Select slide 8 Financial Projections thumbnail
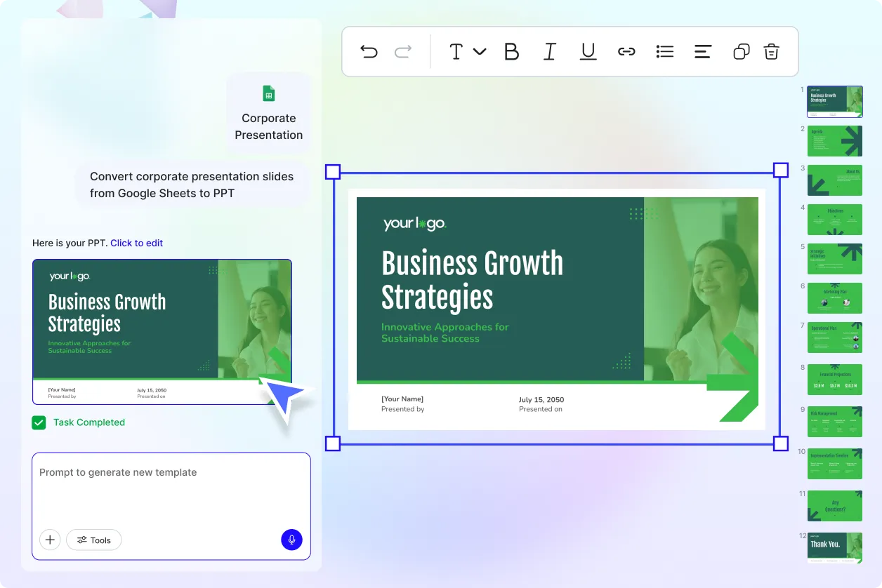Screen dimensions: 882x588 click(835, 380)
